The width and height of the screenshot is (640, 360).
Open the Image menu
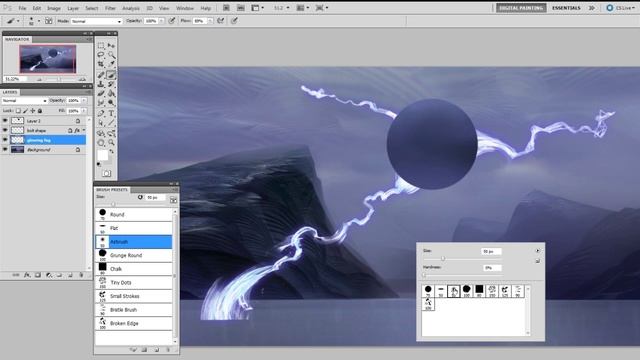[x=53, y=8]
